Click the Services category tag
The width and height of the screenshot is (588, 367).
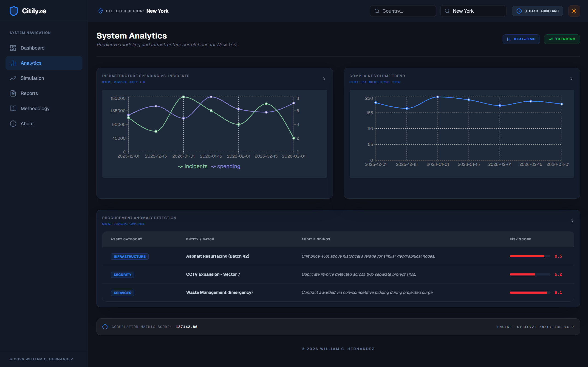click(122, 293)
